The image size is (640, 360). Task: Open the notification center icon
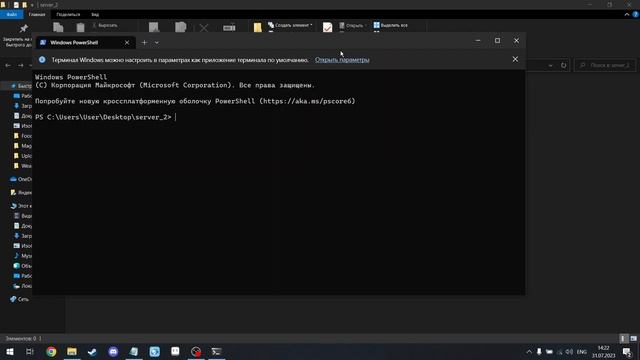point(627,351)
